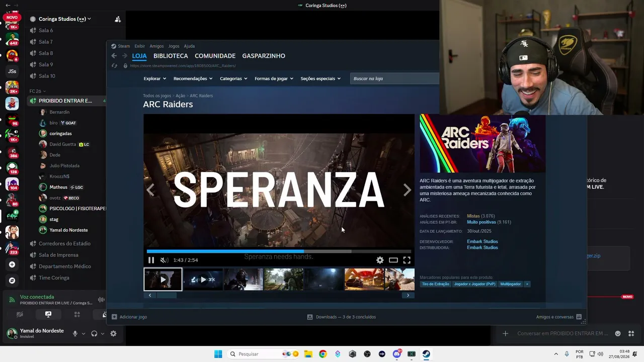The image size is (644, 362).
Task: Join voice channel Sala 9
Action: (46, 64)
